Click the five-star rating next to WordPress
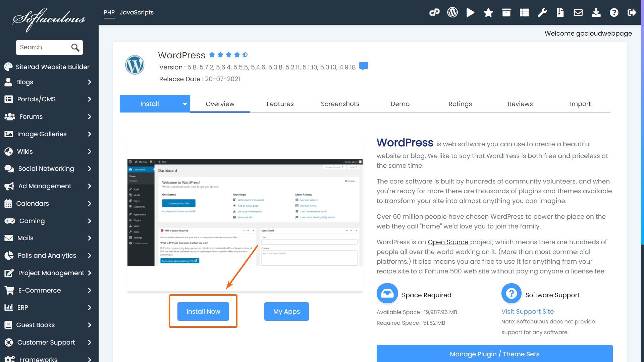This screenshot has height=362, width=644. [x=228, y=55]
